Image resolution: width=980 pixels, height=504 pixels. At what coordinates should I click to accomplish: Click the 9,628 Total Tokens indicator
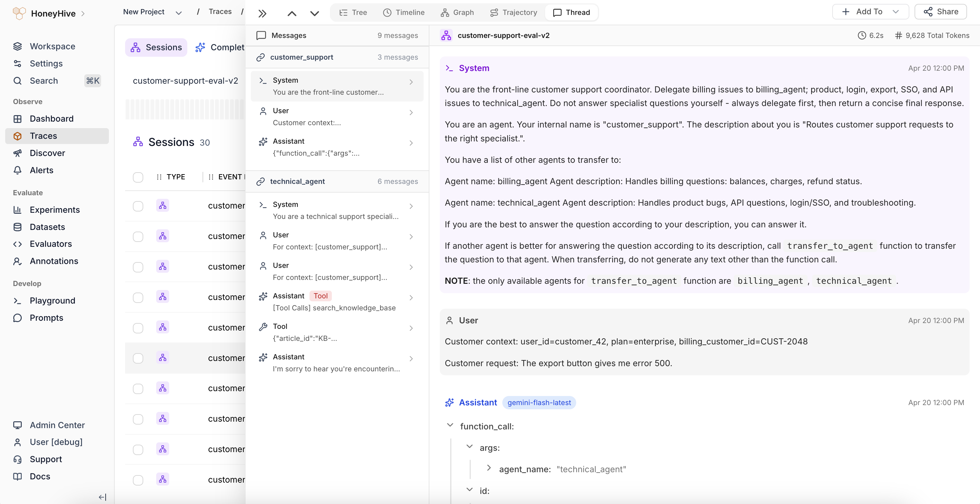point(932,35)
